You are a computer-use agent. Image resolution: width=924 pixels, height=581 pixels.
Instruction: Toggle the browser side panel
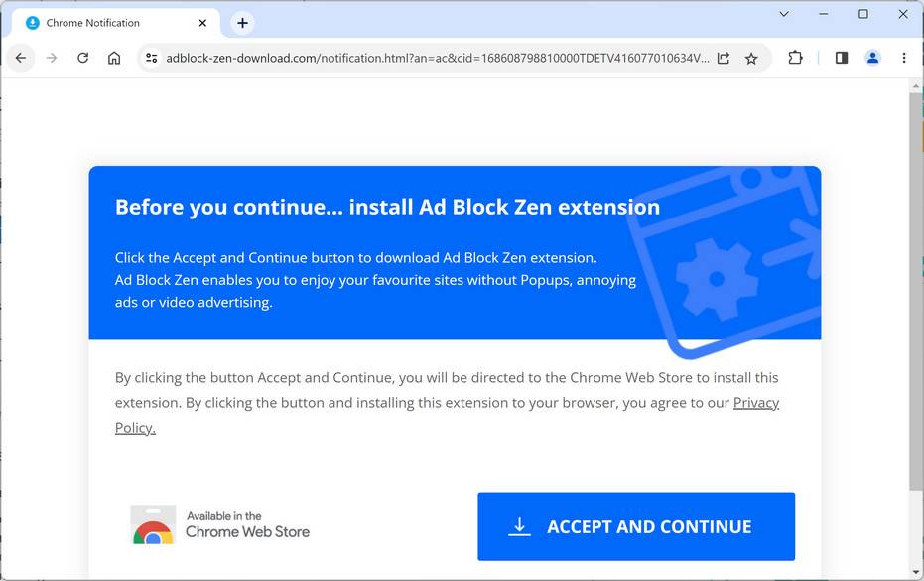pos(842,58)
